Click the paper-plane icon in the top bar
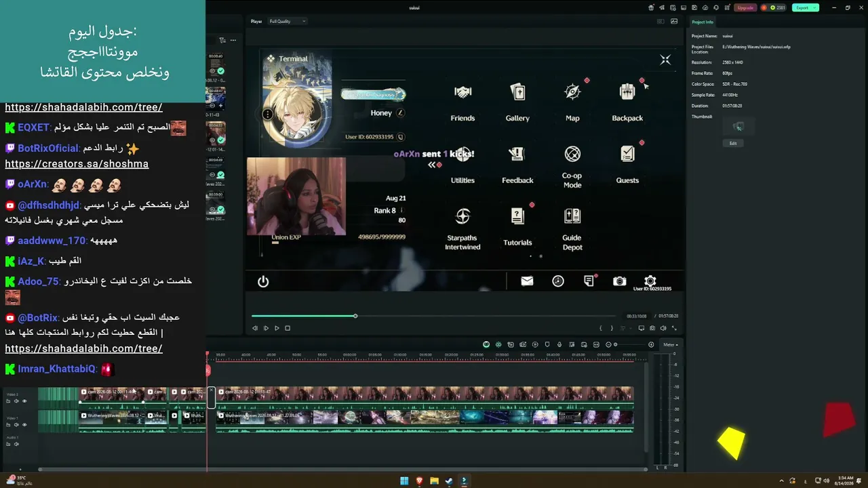This screenshot has height=488, width=868. 661,7
